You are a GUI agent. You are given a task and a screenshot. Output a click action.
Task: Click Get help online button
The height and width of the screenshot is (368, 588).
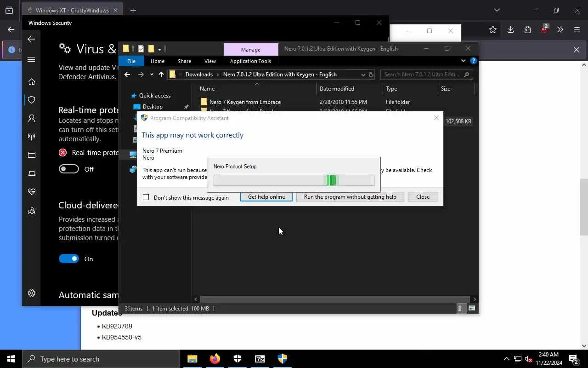coord(266,197)
